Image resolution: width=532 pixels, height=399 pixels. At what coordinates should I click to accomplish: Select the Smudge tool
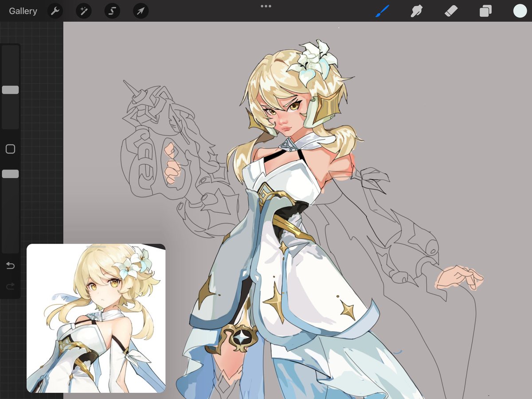pos(416,11)
